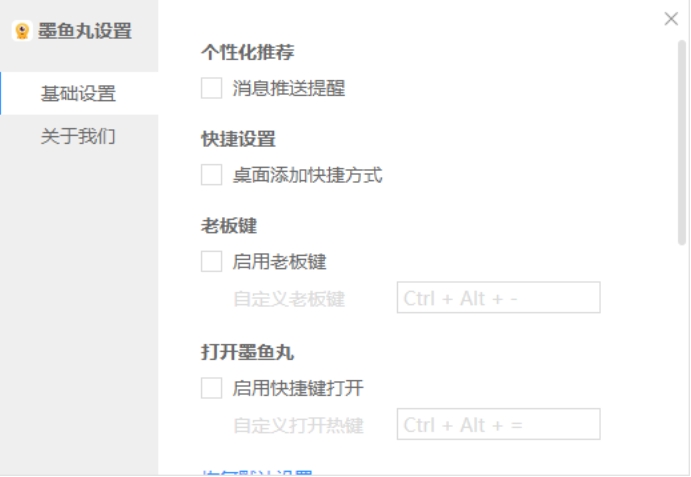
Task: Check the 启用快捷键打开 checkbox
Action: click(212, 388)
